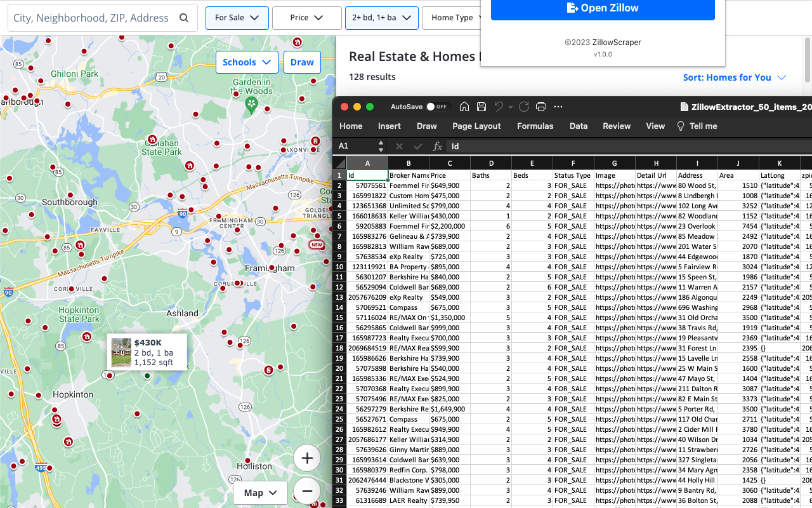This screenshot has height=508, width=812.
Task: Open the Data ribbon tab
Action: 579,126
